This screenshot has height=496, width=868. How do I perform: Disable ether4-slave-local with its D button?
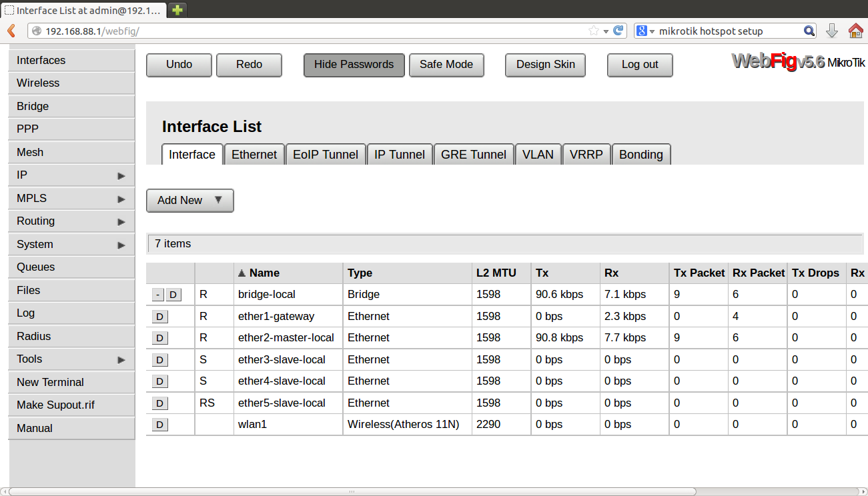tap(160, 381)
